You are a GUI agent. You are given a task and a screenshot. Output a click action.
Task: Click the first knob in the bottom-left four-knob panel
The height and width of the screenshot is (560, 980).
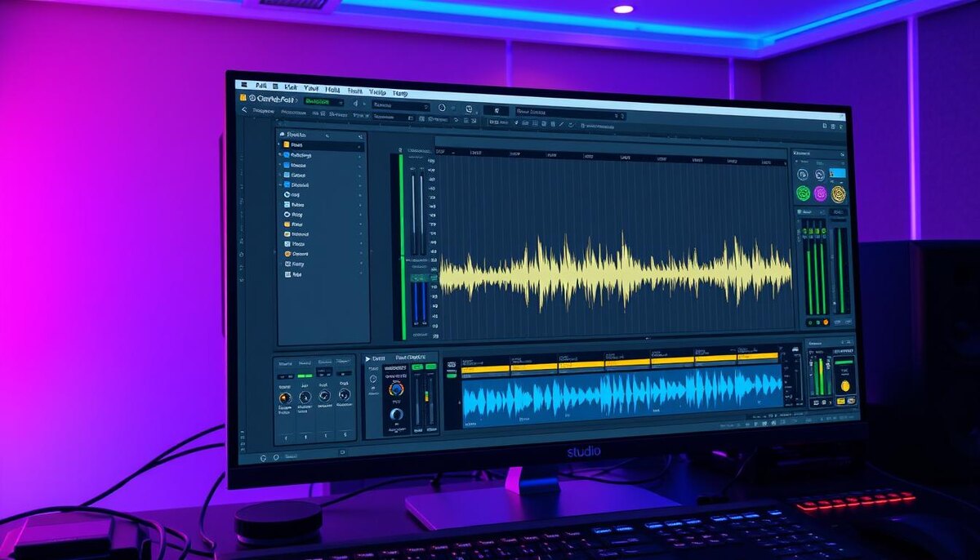pyautogui.click(x=285, y=397)
